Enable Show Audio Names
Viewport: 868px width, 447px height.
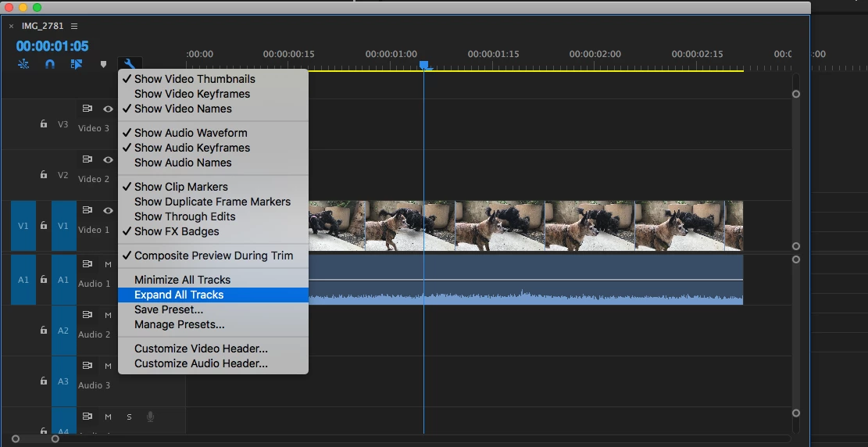[213, 163]
